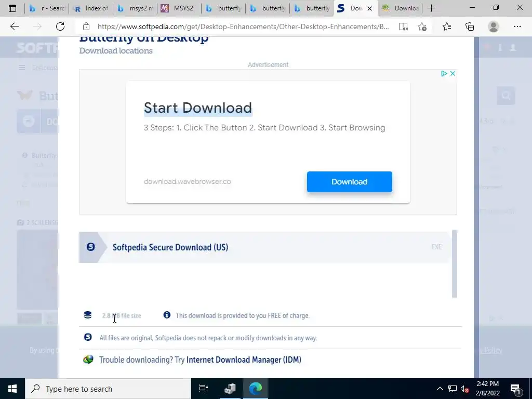Switch to the last Download tab
Screen dimensions: 532x399
[401, 8]
